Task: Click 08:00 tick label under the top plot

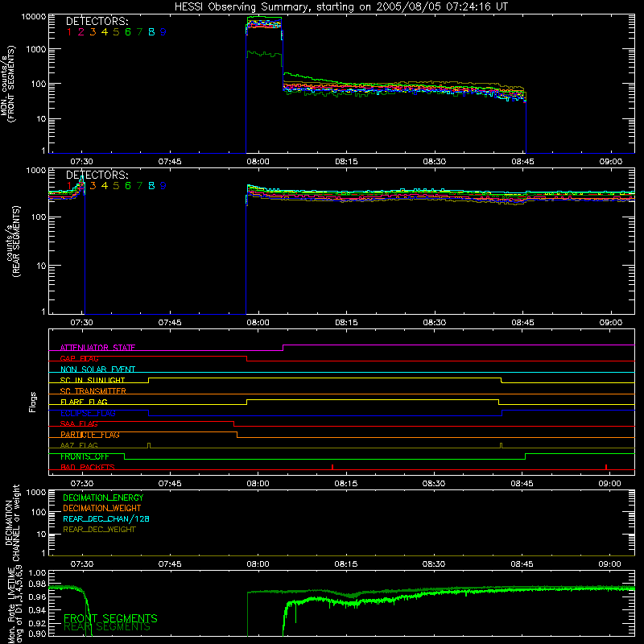Action: click(x=258, y=162)
